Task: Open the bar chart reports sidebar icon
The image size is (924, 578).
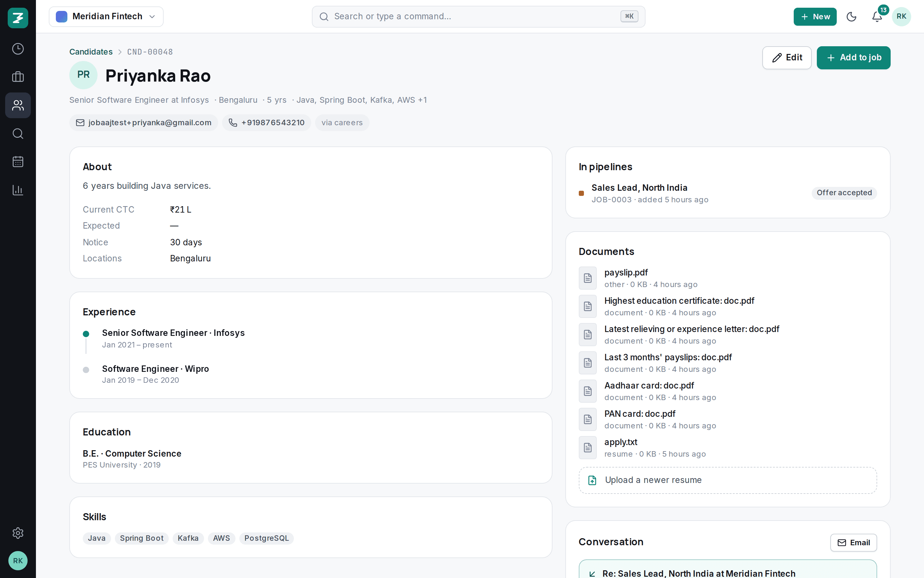Action: tap(18, 190)
